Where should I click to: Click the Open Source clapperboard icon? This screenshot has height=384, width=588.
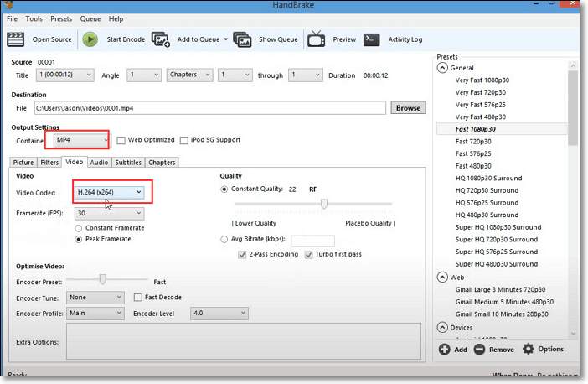tap(15, 39)
